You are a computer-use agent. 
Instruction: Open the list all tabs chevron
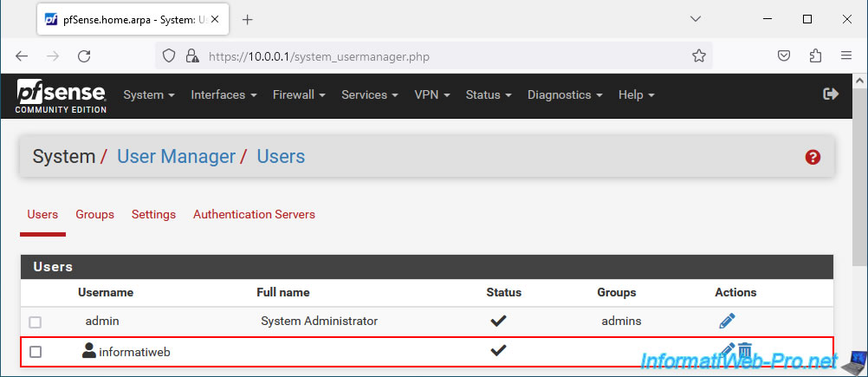tap(696, 19)
